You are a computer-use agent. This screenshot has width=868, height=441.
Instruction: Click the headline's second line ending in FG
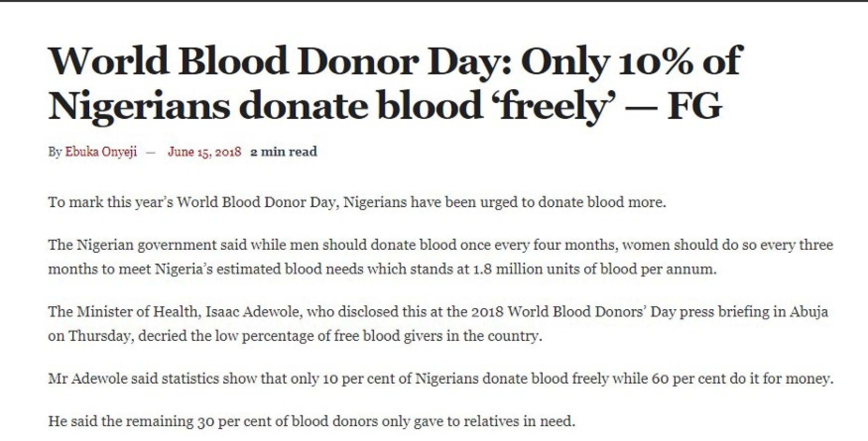385,105
